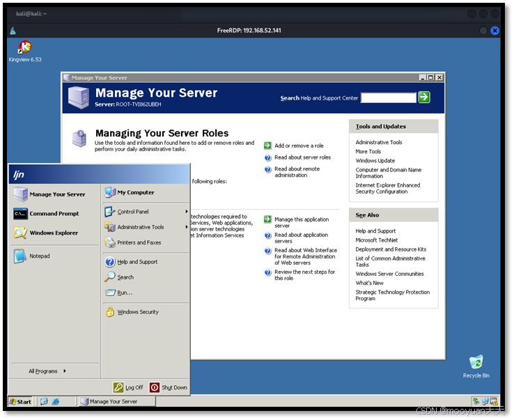Click the help icon beside Read about remote administration
This screenshot has width=514, height=420.
(x=267, y=169)
